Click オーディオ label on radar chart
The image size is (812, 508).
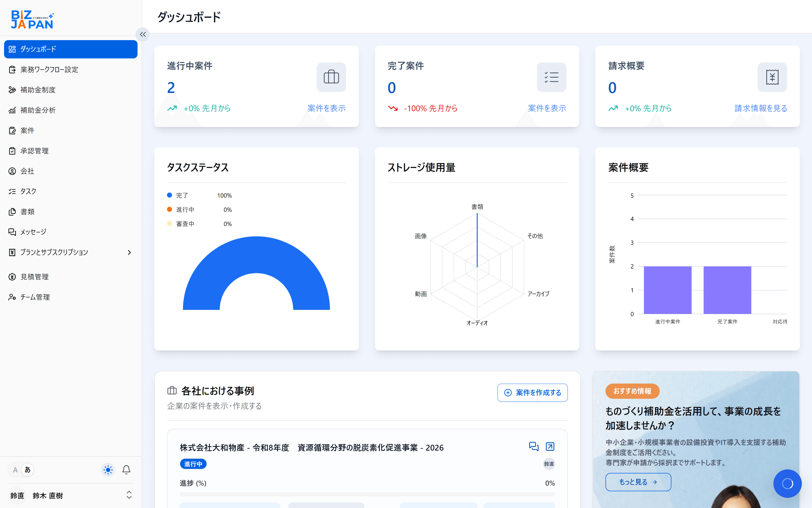pos(477,323)
